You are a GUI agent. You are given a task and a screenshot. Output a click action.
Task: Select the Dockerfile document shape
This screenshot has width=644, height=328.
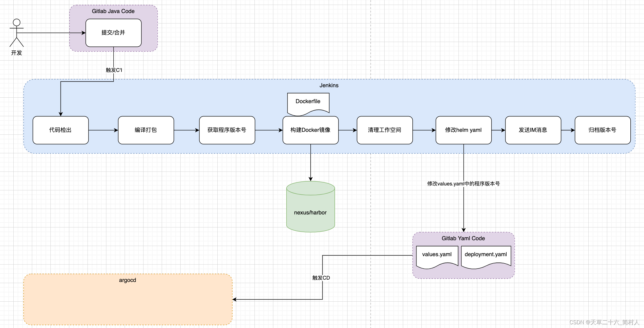pyautogui.click(x=308, y=104)
